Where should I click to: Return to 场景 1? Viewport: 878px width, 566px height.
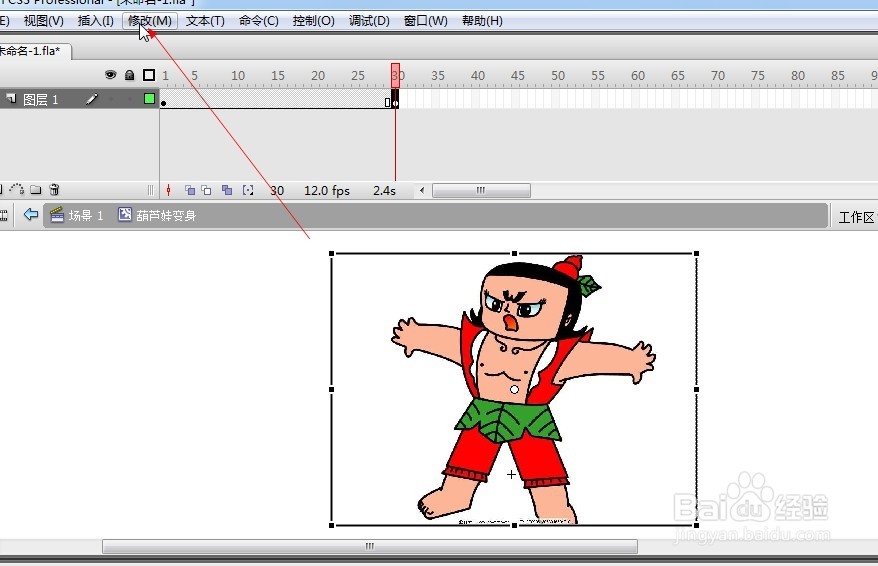pyautogui.click(x=86, y=216)
